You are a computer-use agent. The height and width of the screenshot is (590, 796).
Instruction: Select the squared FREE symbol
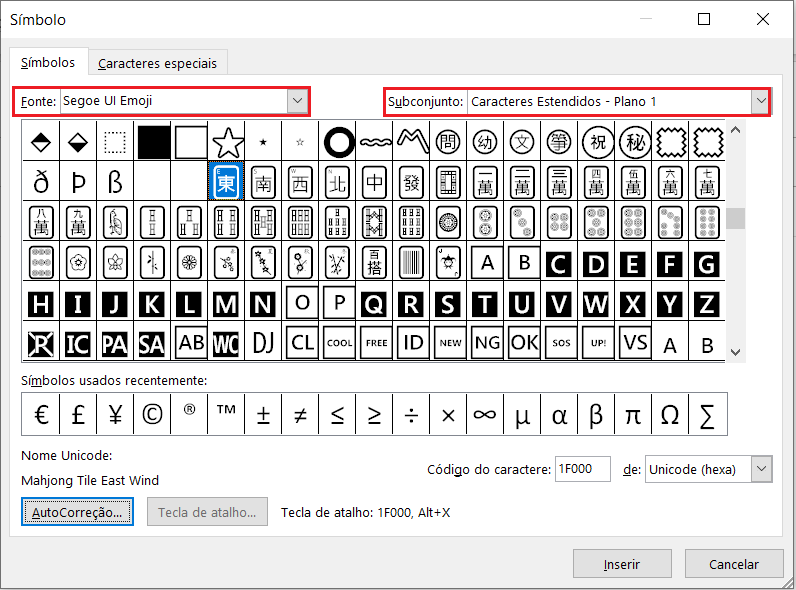[376, 343]
